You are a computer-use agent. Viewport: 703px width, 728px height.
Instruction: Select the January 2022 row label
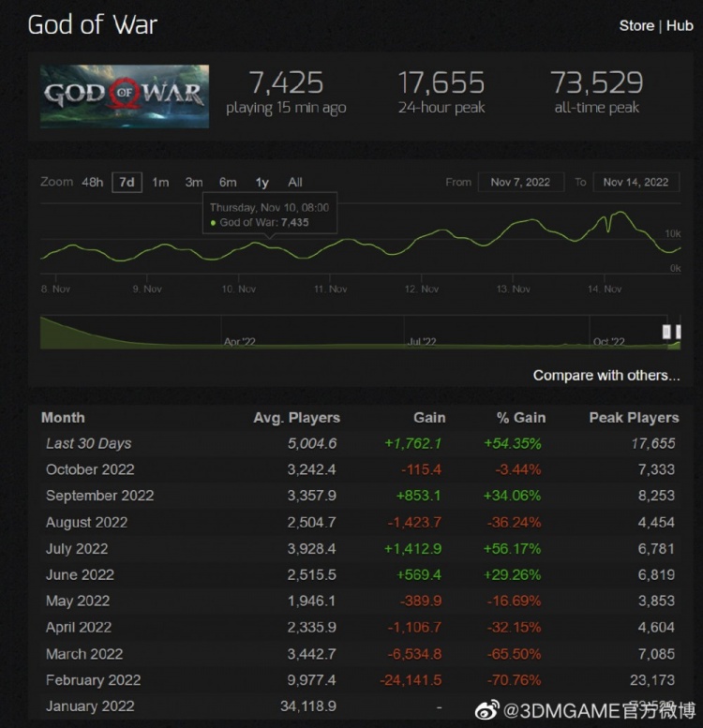pos(90,706)
